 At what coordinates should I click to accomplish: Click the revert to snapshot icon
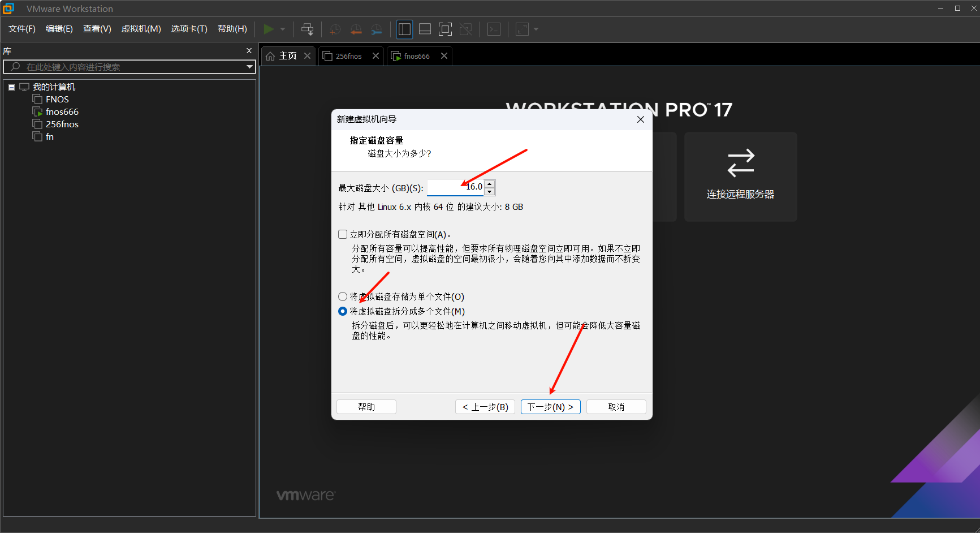(x=356, y=29)
